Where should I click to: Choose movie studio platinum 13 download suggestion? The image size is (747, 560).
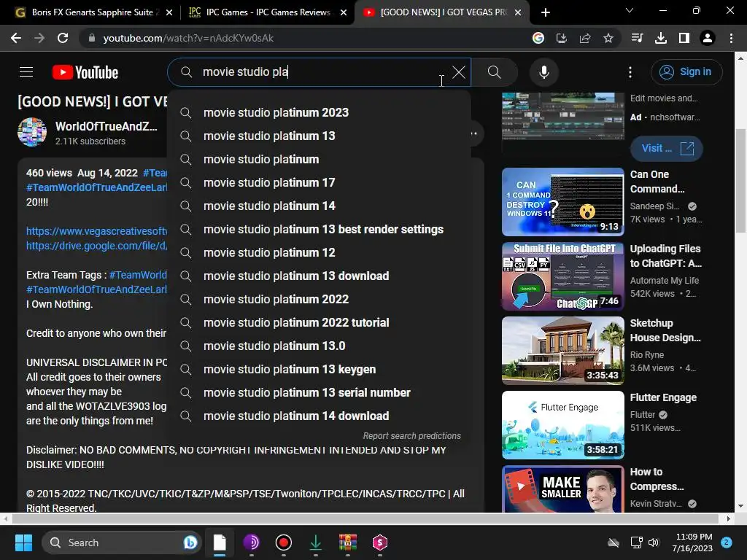pyautogui.click(x=319, y=276)
